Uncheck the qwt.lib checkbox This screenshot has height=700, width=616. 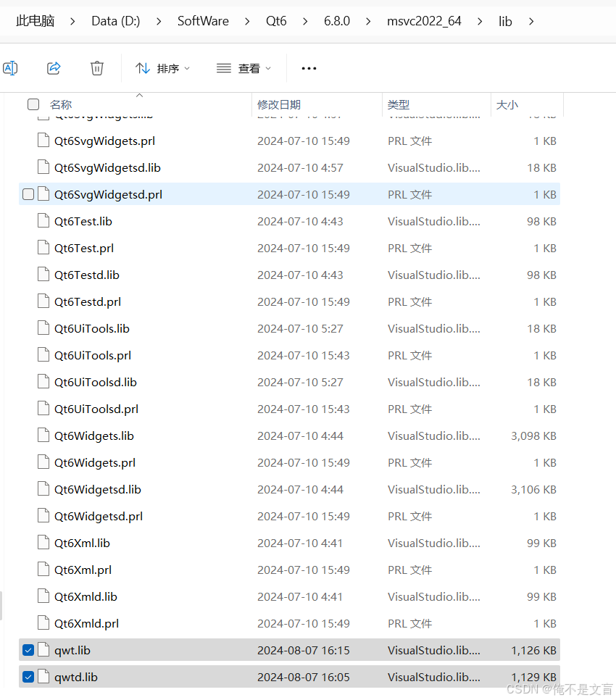tap(28, 650)
